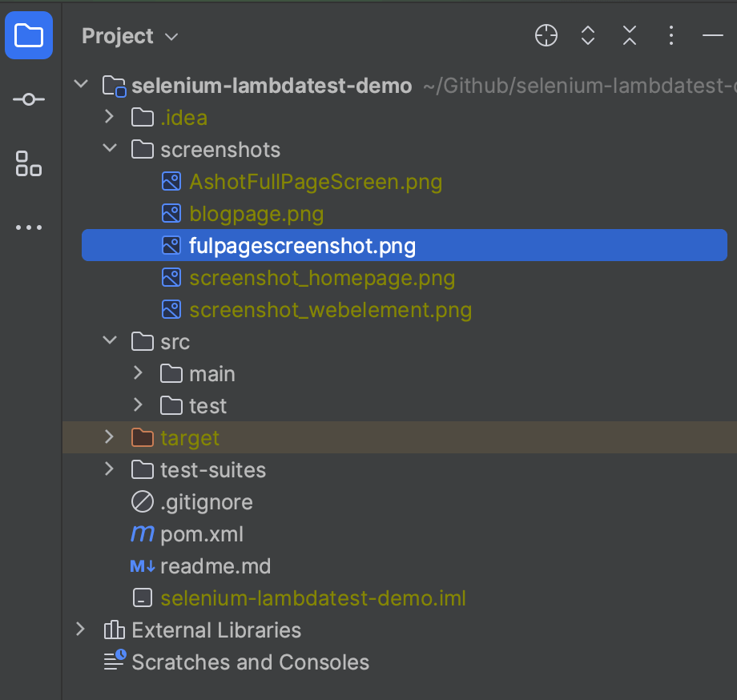Expand All items in the Project tree
The image size is (737, 700).
[587, 35]
